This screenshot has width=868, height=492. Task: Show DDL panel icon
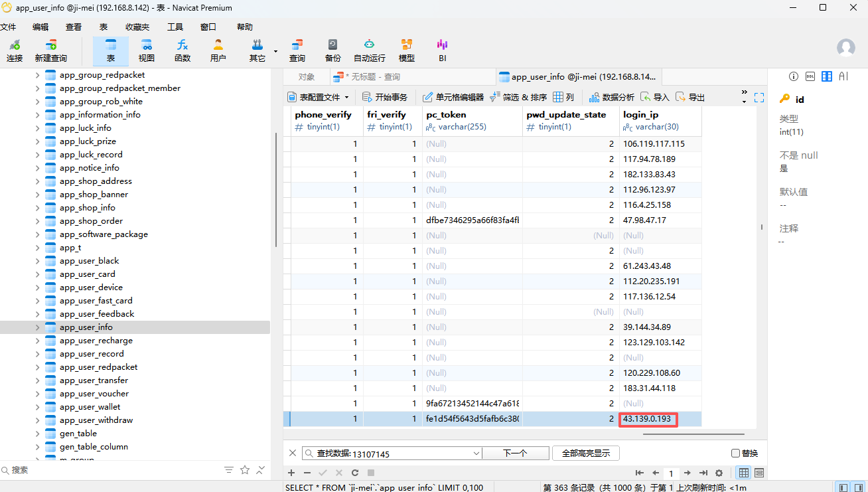click(x=810, y=76)
